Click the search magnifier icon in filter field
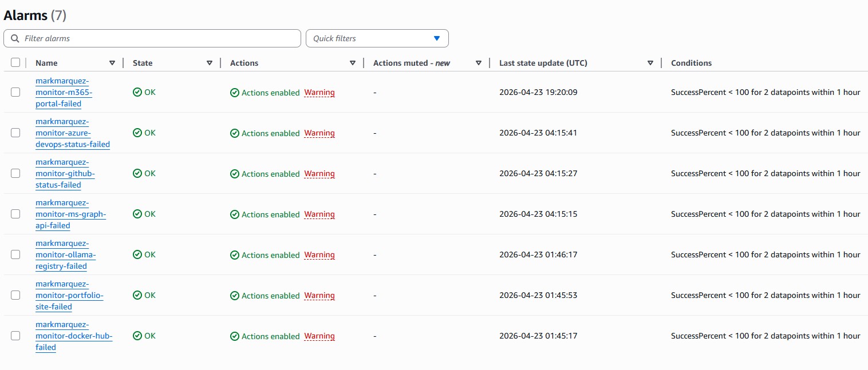Viewport: 868px width, 370px height. pyautogui.click(x=14, y=38)
